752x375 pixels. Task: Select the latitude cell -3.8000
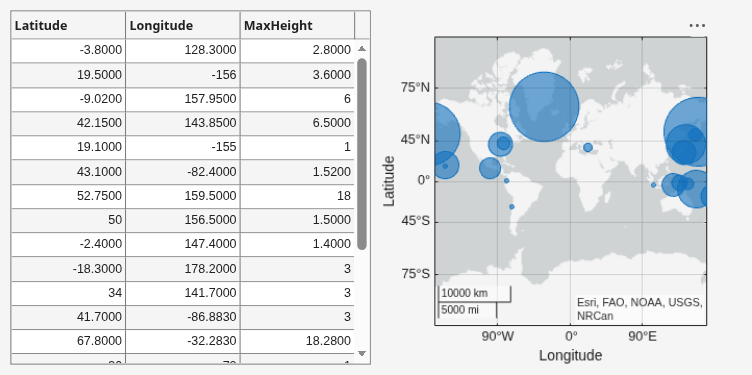pos(68,51)
